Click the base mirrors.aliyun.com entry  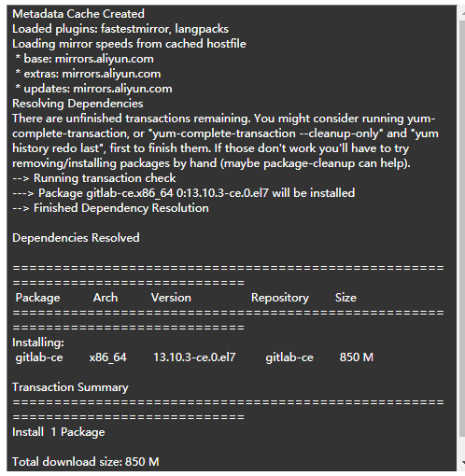coord(84,59)
